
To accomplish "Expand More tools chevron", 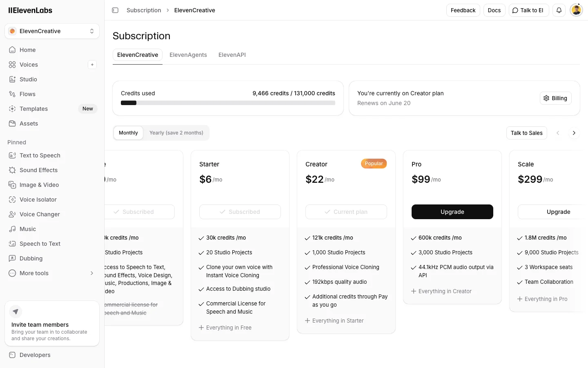I will coord(92,273).
